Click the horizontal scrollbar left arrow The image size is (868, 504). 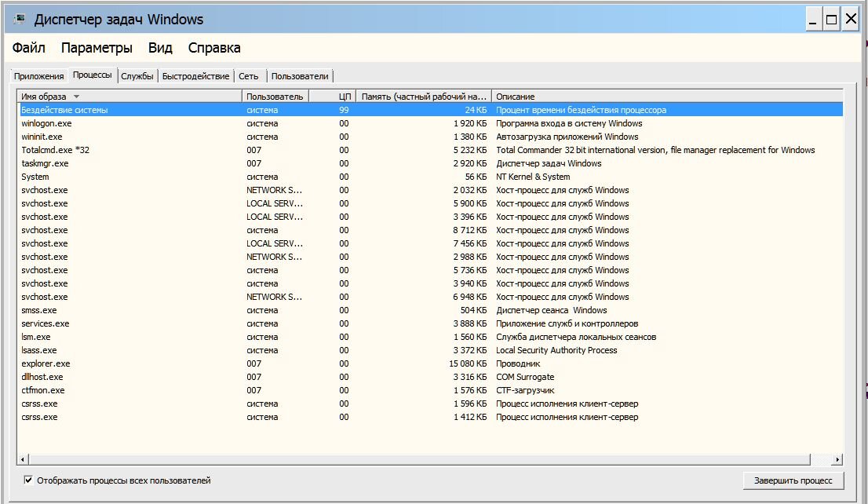(x=23, y=459)
